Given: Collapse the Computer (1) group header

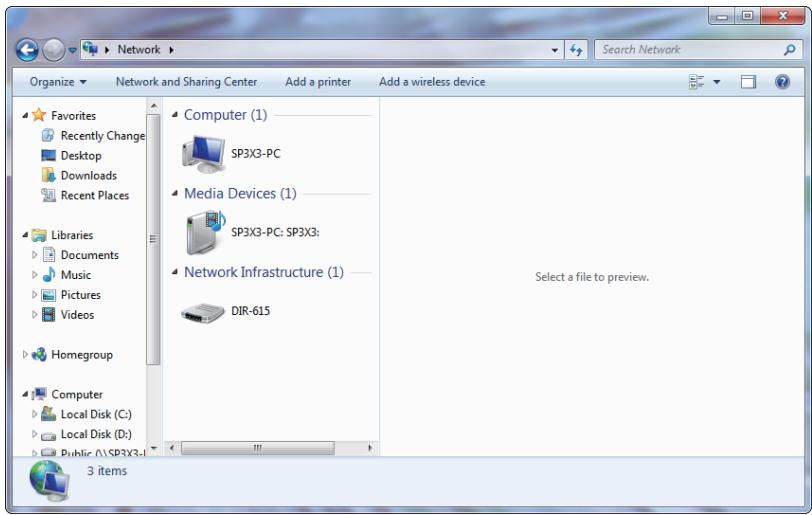Looking at the screenshot, I should [175, 115].
